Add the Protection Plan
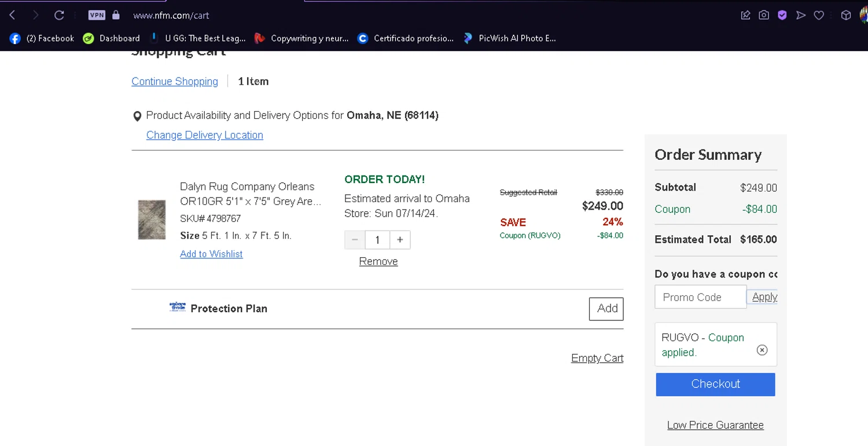This screenshot has width=868, height=446. coord(606,309)
